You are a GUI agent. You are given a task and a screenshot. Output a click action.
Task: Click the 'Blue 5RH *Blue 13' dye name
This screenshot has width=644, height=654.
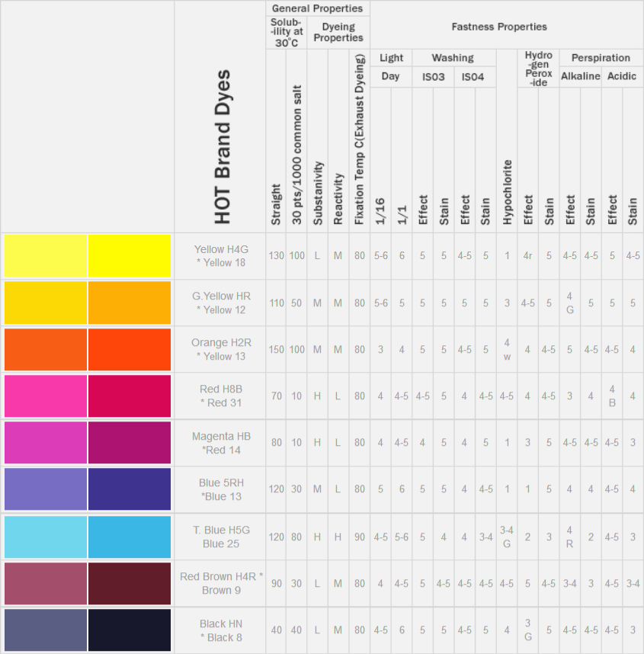tap(221, 489)
